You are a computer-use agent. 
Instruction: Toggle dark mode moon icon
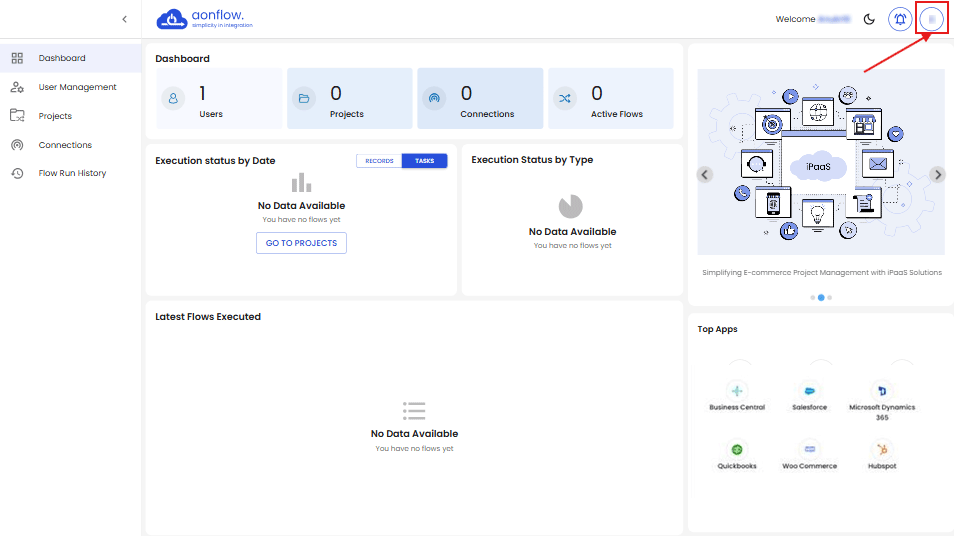coord(869,19)
